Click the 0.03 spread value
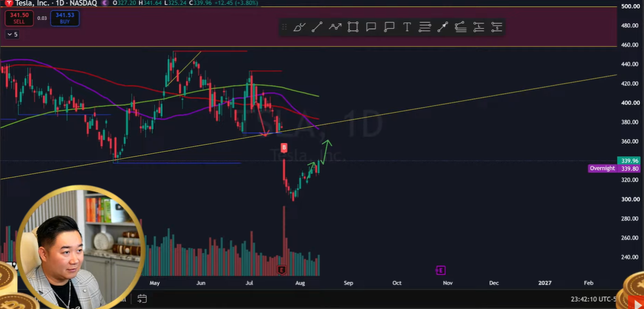 coord(42,18)
